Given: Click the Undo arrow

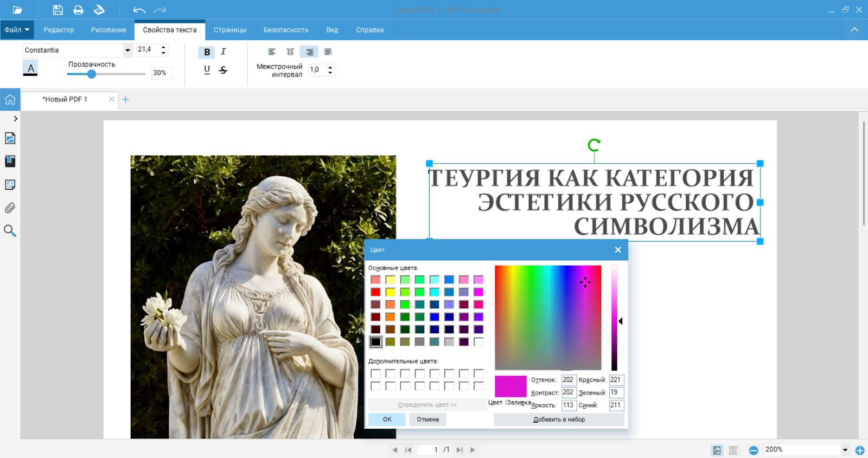Looking at the screenshot, I should click(x=139, y=10).
